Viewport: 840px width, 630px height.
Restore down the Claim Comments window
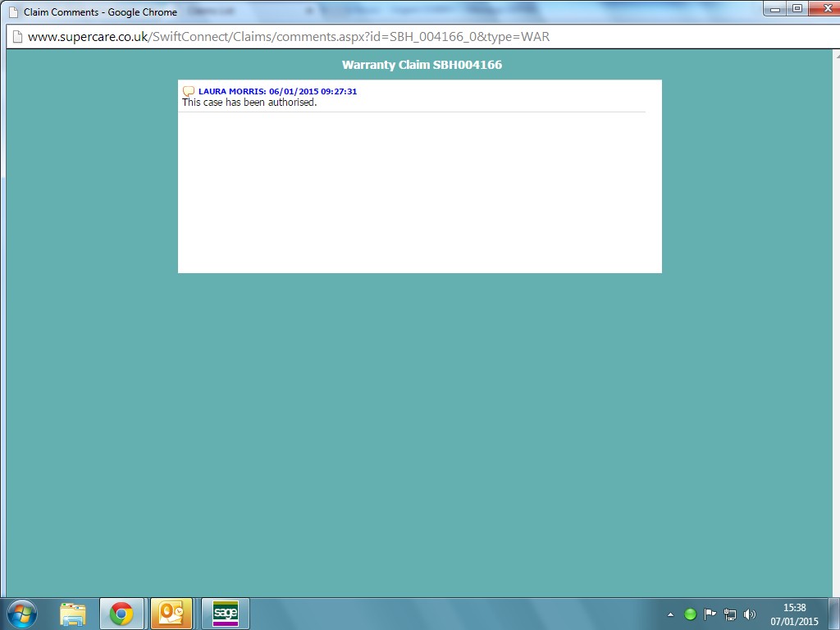[x=797, y=8]
